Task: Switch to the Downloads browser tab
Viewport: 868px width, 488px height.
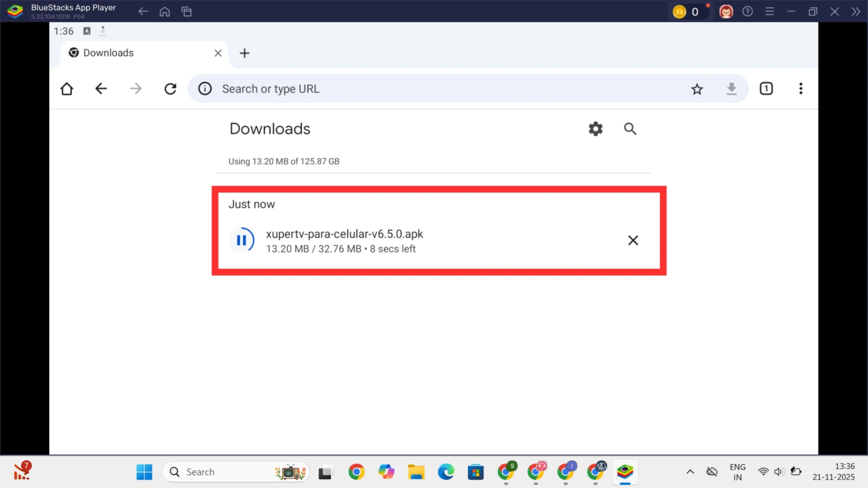Action: pos(108,53)
